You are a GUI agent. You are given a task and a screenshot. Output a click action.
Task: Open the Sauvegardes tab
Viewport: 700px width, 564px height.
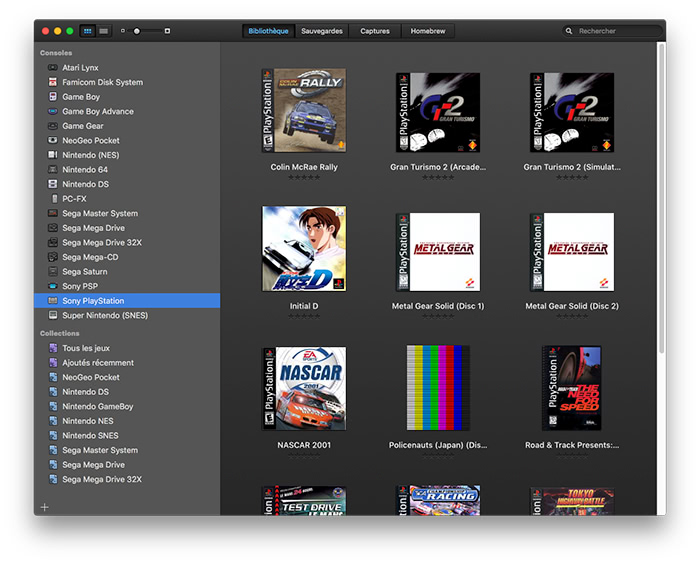click(x=321, y=31)
